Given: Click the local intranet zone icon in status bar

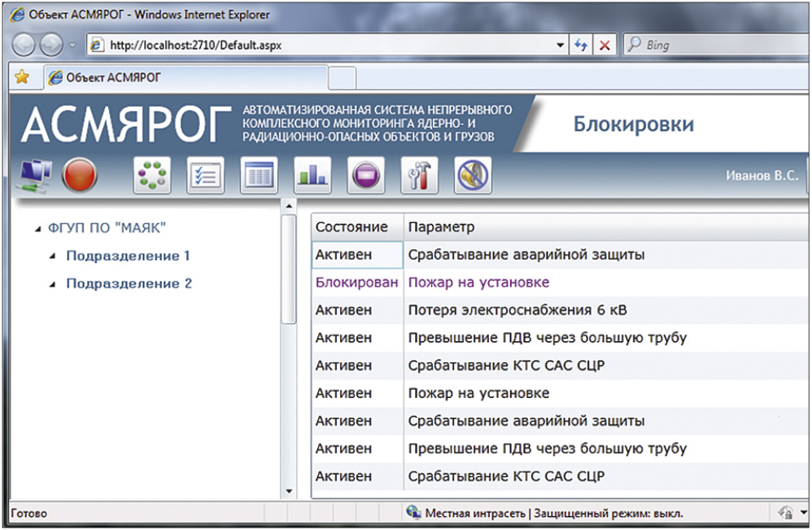Looking at the screenshot, I should point(413,512).
